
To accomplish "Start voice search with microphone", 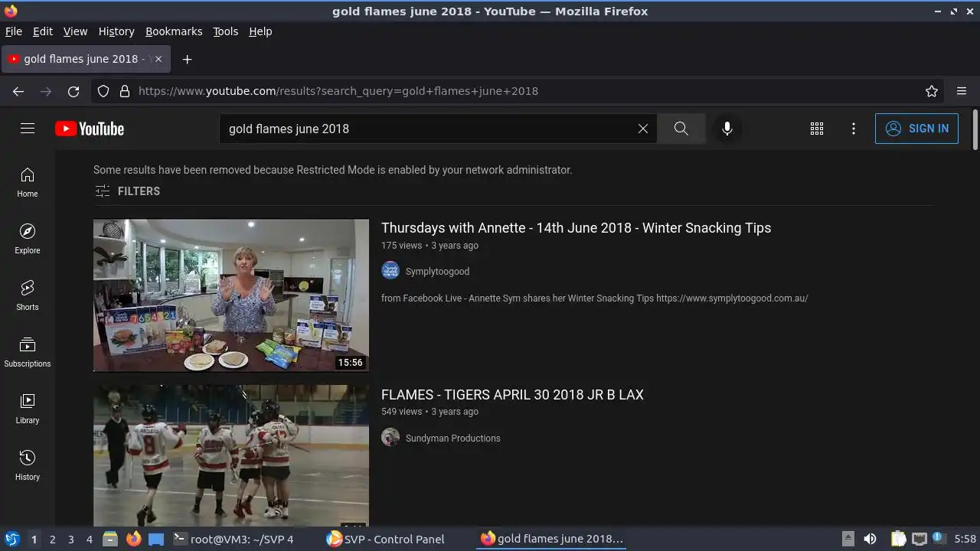I will coord(727,129).
